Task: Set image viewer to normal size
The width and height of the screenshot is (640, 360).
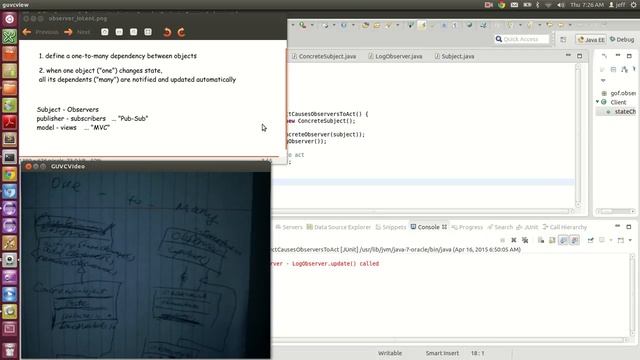Action: (133, 32)
